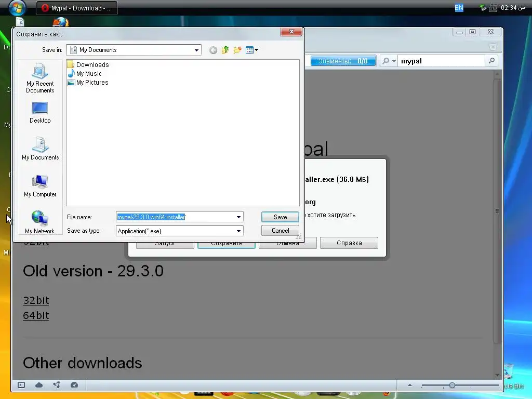Click the safely remove hardware tray icon
The height and width of the screenshot is (399, 532).
[x=483, y=7]
